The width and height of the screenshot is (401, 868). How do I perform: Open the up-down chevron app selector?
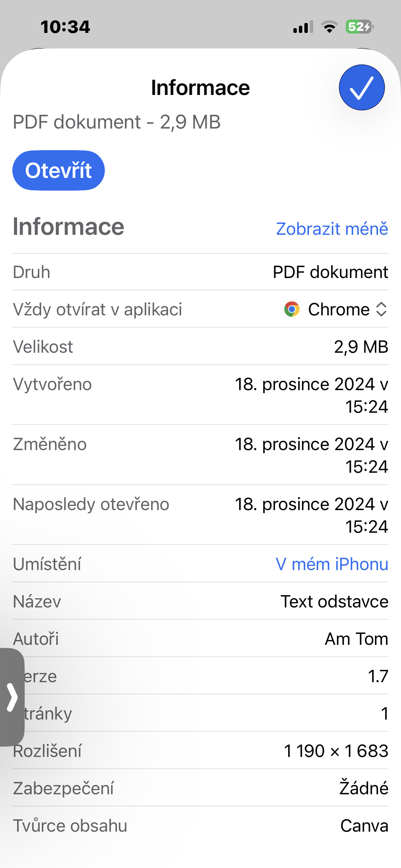381,309
